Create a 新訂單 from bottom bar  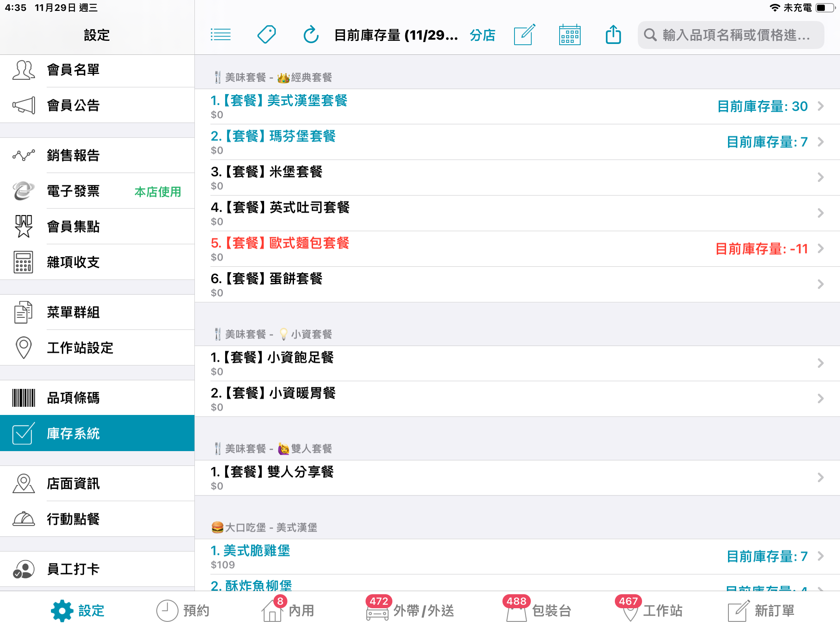click(x=761, y=611)
